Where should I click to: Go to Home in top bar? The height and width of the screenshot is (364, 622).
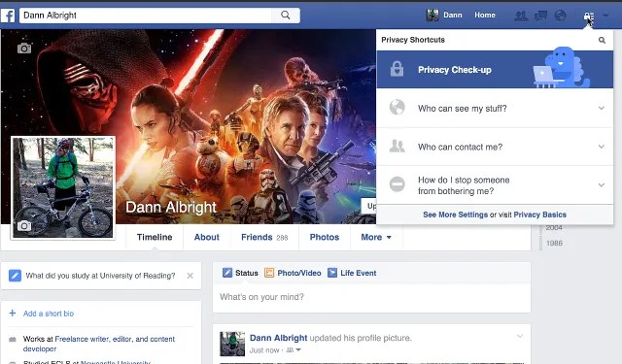coord(485,16)
